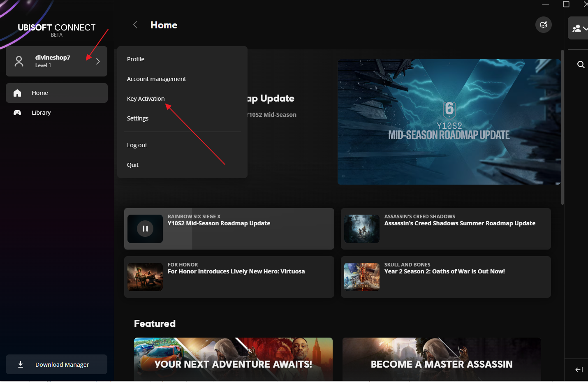The image size is (588, 382).
Task: Click the collapse panel arrow icon bottom right
Action: pos(579,370)
